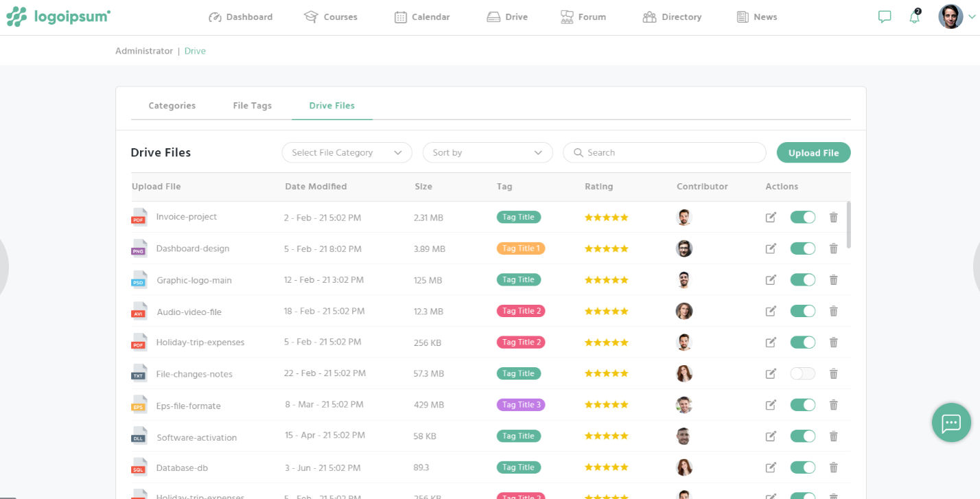Screen dimensions: 980x499
Task: Click the purple Tag Title 3 badge
Action: (521, 405)
